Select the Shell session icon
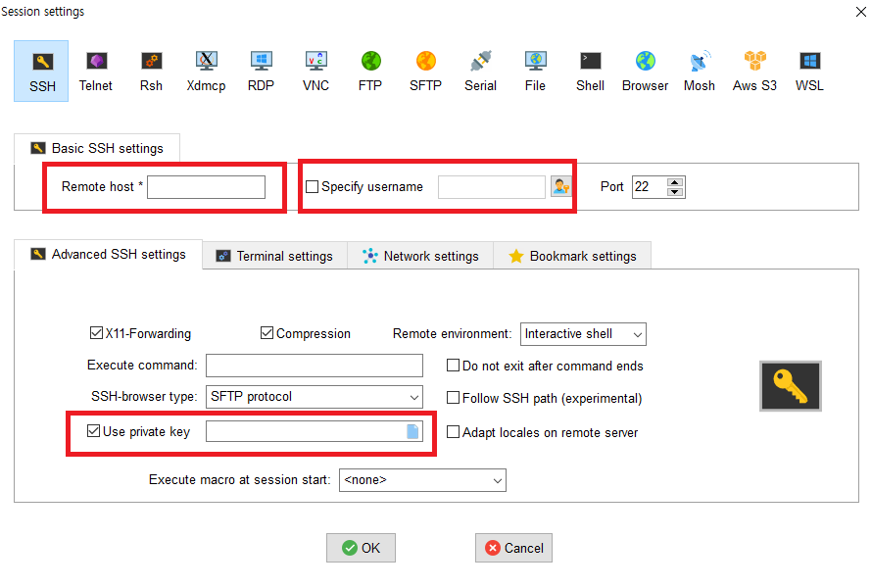 [590, 71]
